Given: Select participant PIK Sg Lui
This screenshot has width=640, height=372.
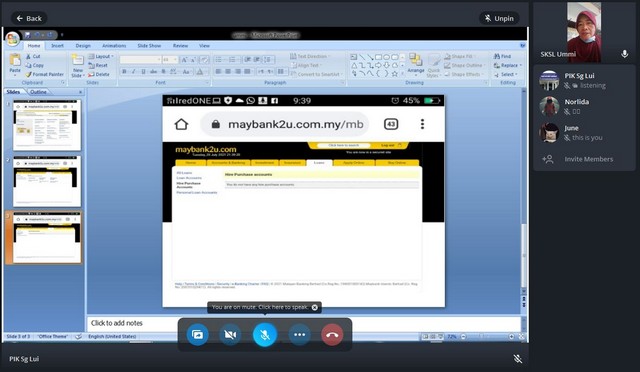Looking at the screenshot, I should coord(584,80).
